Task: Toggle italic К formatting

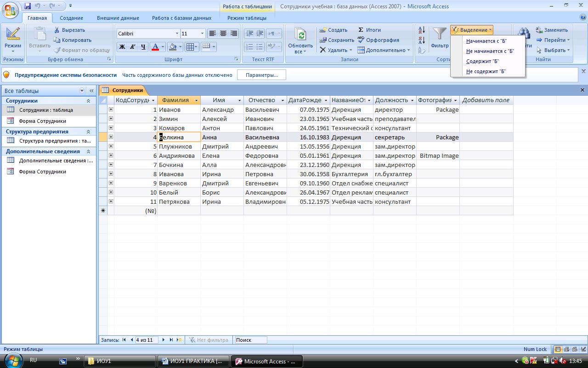Action: (133, 47)
